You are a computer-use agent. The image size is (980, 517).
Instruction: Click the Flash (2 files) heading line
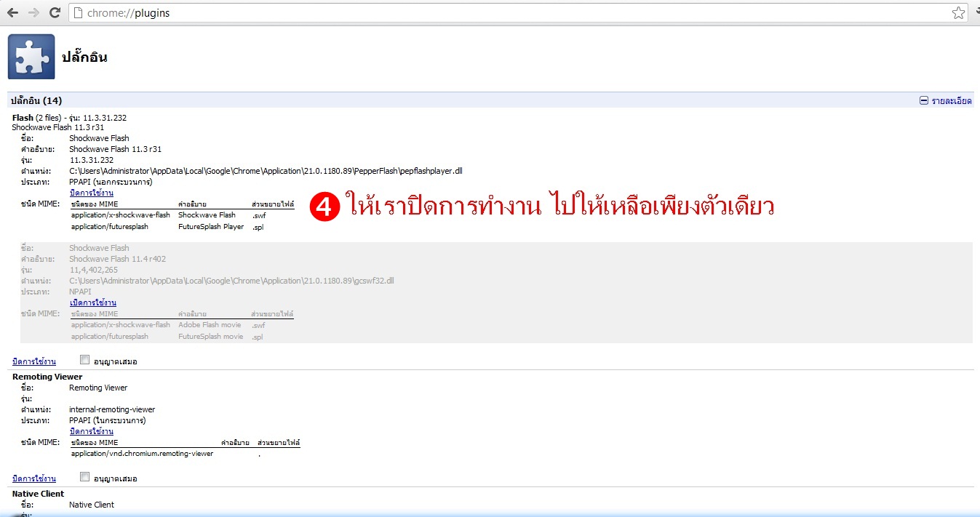70,118
